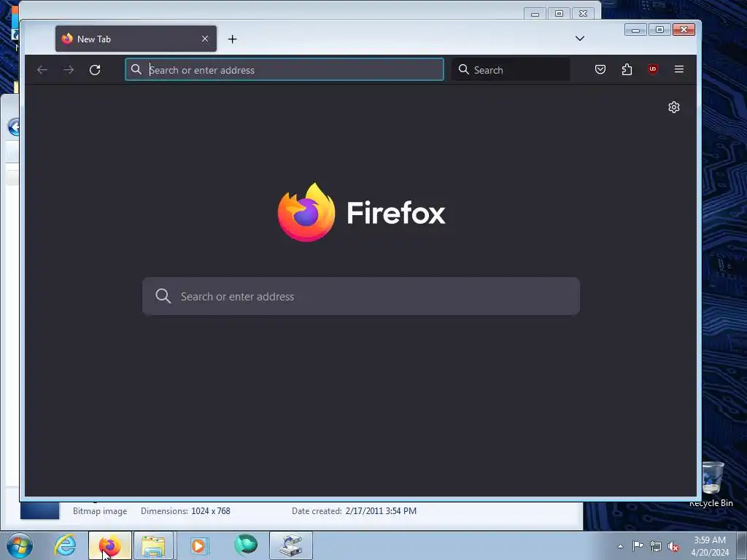The image size is (747, 560).
Task: Click the magnifier icon in address bar
Action: click(x=136, y=69)
